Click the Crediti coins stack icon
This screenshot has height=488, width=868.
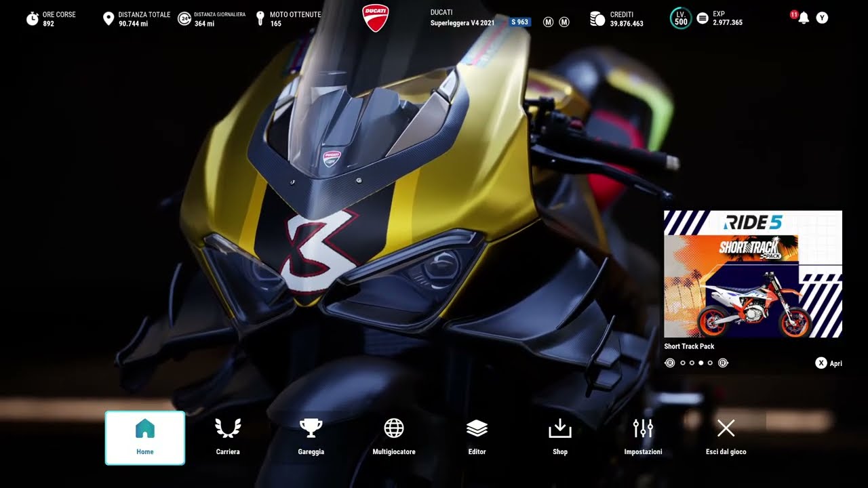(597, 18)
